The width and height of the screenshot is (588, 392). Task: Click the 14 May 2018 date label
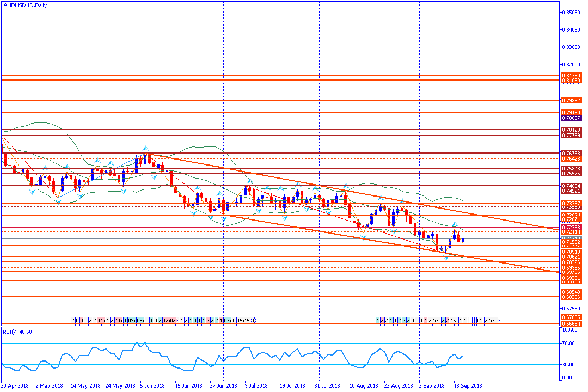[x=85, y=385]
